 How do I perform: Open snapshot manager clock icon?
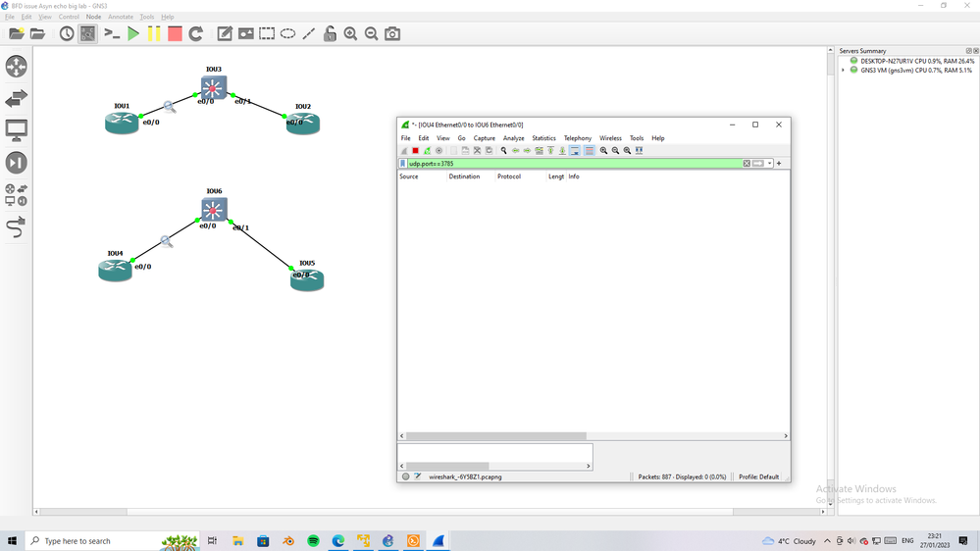click(67, 33)
